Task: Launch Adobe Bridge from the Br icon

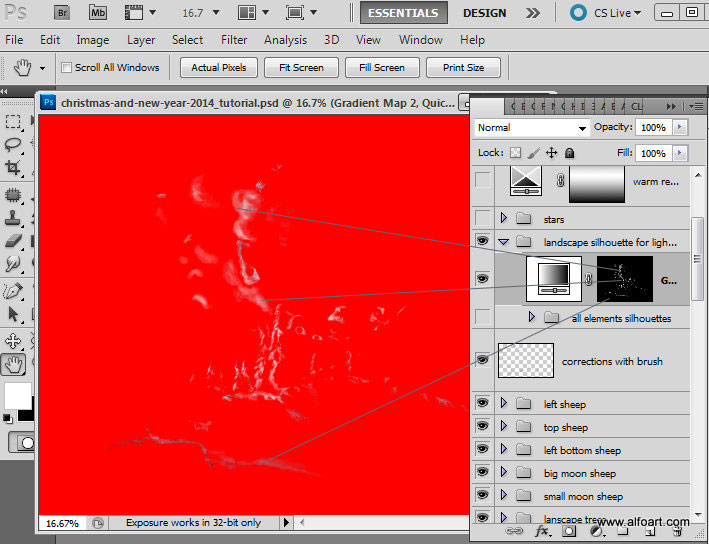Action: click(x=62, y=13)
